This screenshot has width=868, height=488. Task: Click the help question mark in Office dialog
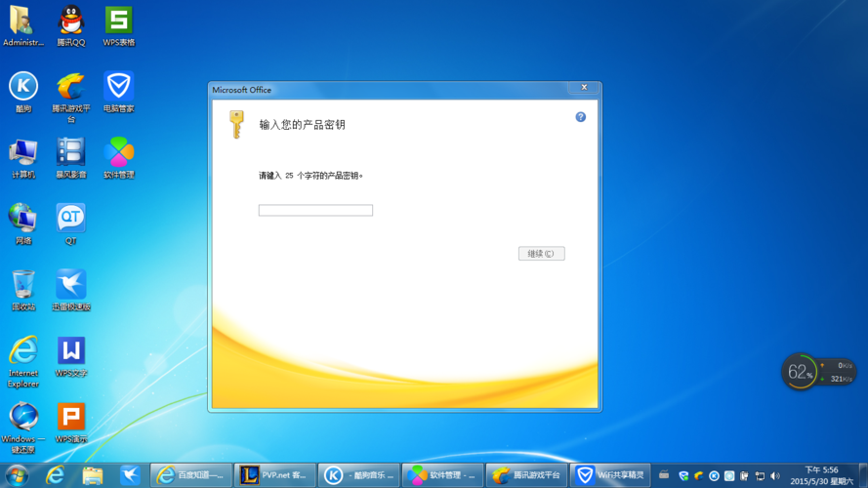click(580, 117)
